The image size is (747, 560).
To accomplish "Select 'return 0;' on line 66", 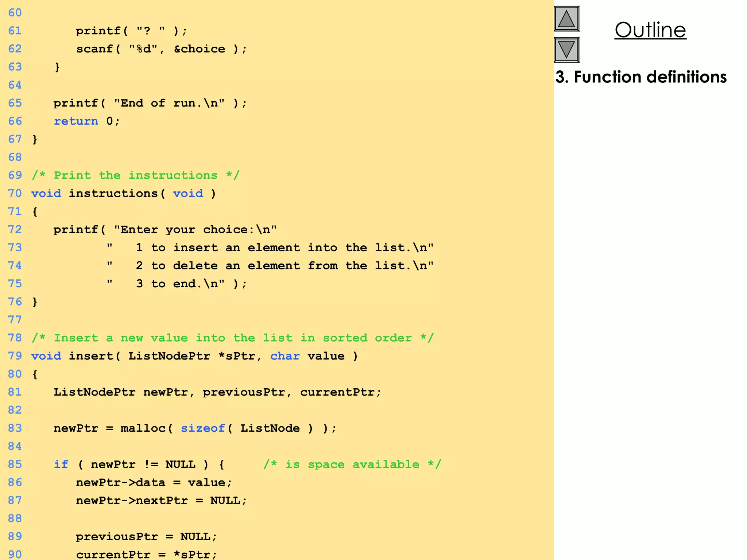I will [x=87, y=121].
